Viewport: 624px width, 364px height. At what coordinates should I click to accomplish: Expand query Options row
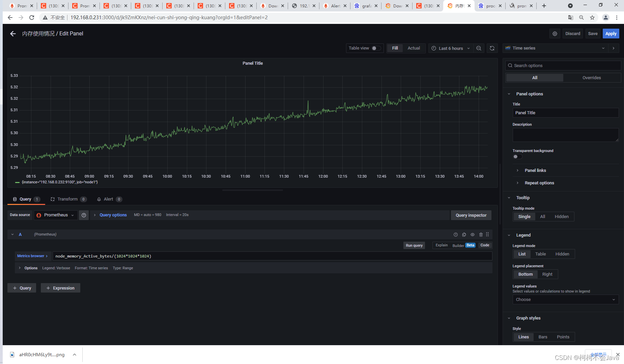(31, 268)
